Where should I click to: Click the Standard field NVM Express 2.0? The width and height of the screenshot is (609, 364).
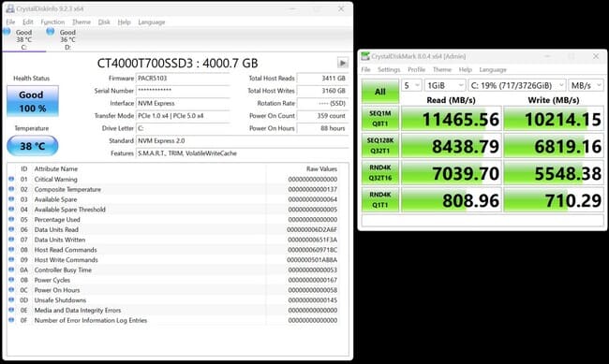pos(242,141)
